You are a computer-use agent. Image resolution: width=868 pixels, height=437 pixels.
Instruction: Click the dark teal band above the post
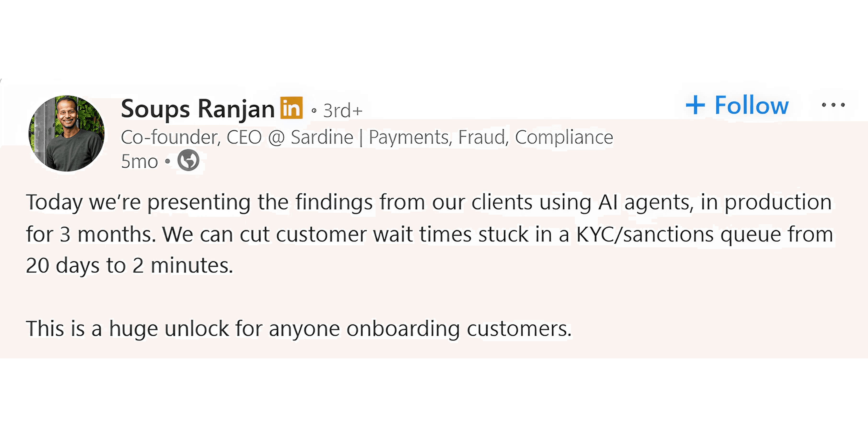click(434, 39)
